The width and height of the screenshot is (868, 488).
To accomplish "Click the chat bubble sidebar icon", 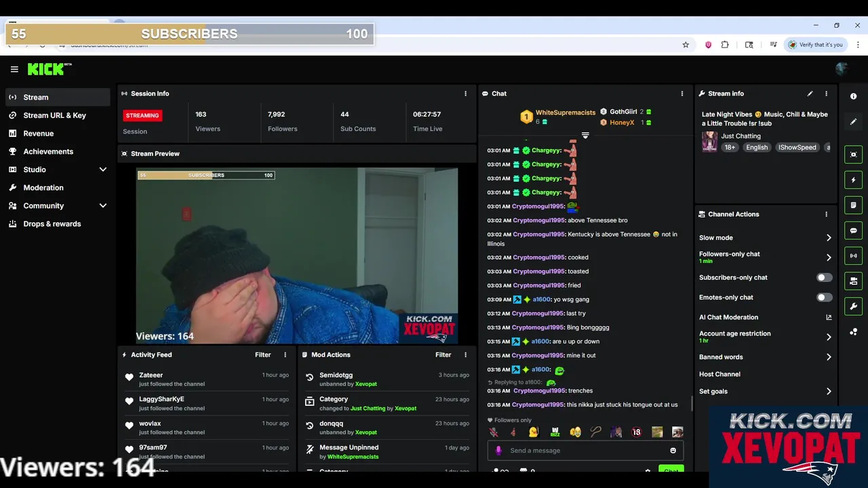I will [x=853, y=230].
